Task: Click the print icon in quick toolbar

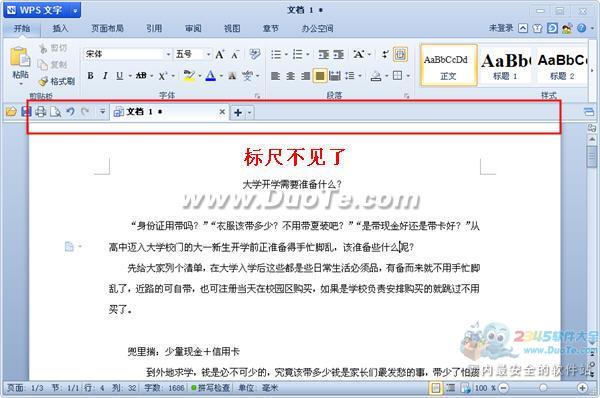Action: (x=41, y=112)
